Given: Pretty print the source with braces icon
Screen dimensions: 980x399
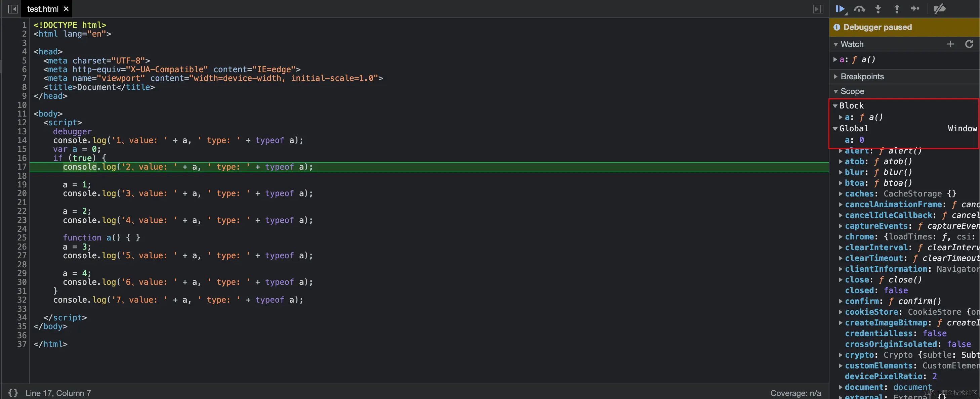Looking at the screenshot, I should click(x=13, y=393).
